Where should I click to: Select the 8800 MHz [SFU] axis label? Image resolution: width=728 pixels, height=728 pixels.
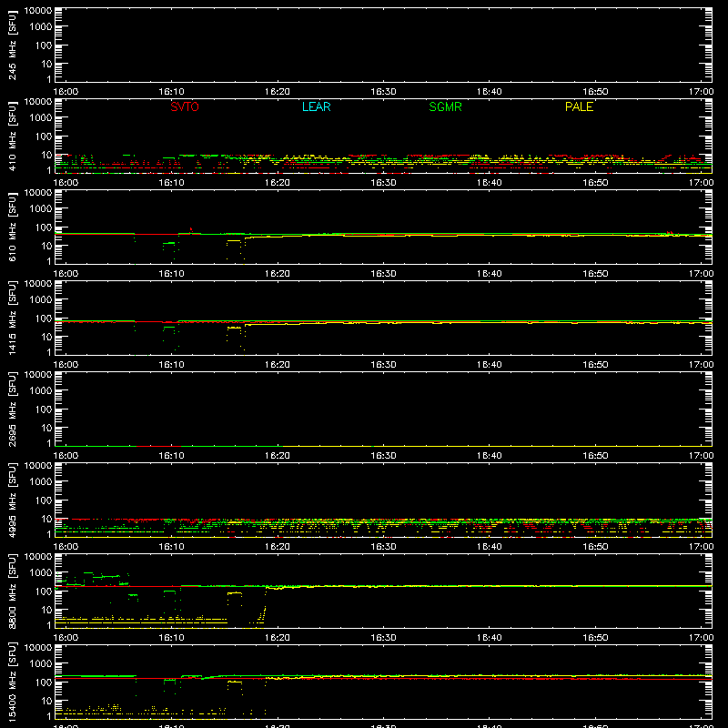(x=13, y=591)
